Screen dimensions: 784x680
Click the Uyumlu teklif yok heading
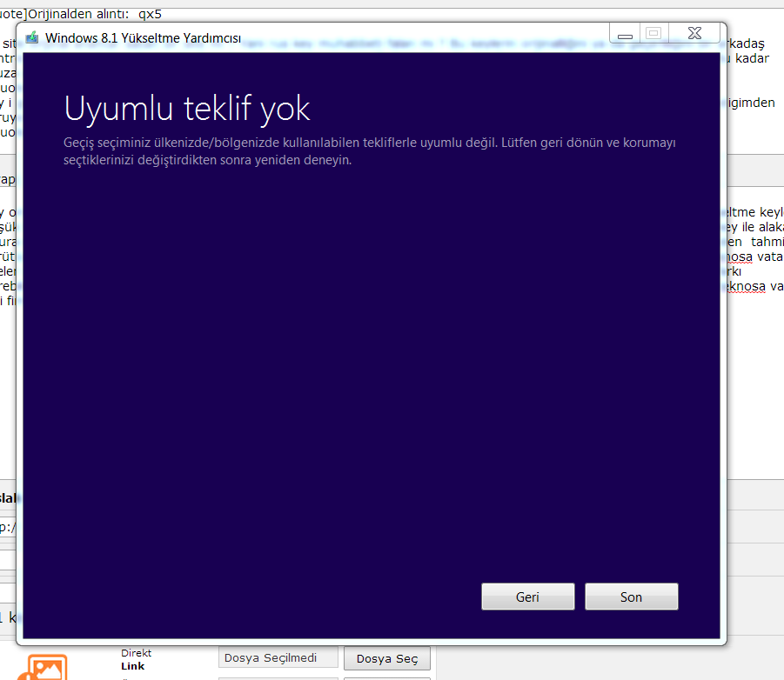coord(187,108)
